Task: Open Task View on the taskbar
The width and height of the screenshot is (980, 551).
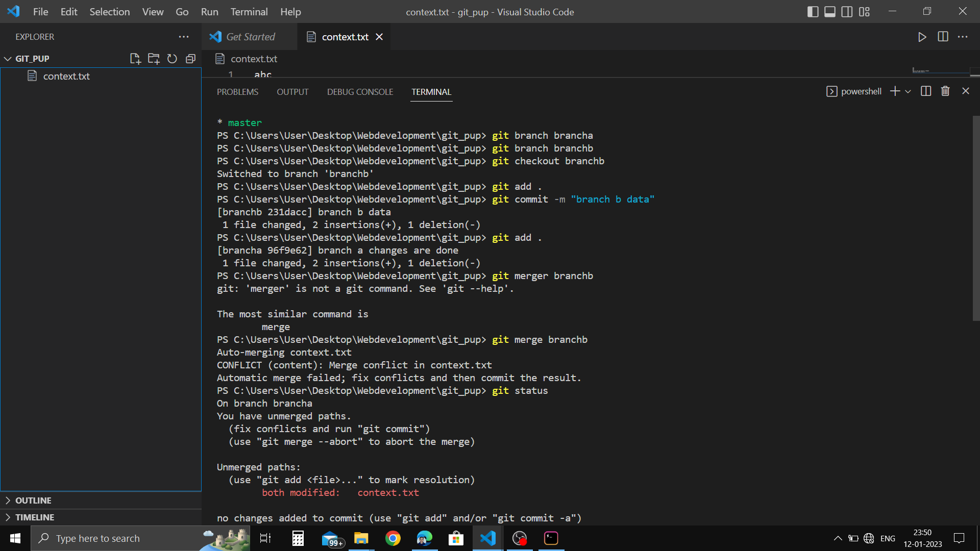Action: [x=265, y=538]
